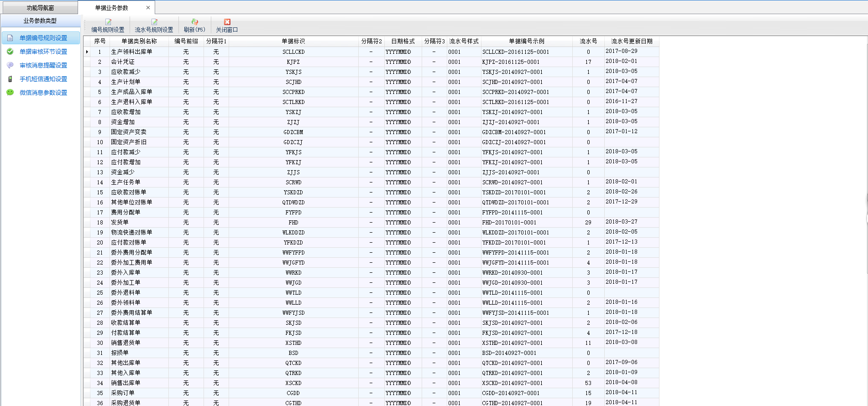Click the 单据类别名称 column header
The width and height of the screenshot is (868, 406).
[139, 41]
